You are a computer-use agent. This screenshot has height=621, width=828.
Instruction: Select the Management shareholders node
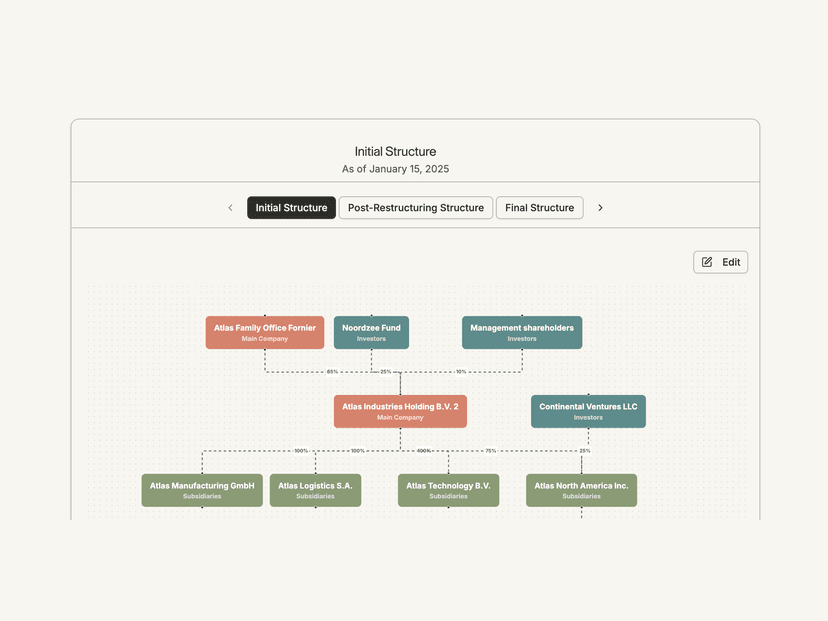522,332
